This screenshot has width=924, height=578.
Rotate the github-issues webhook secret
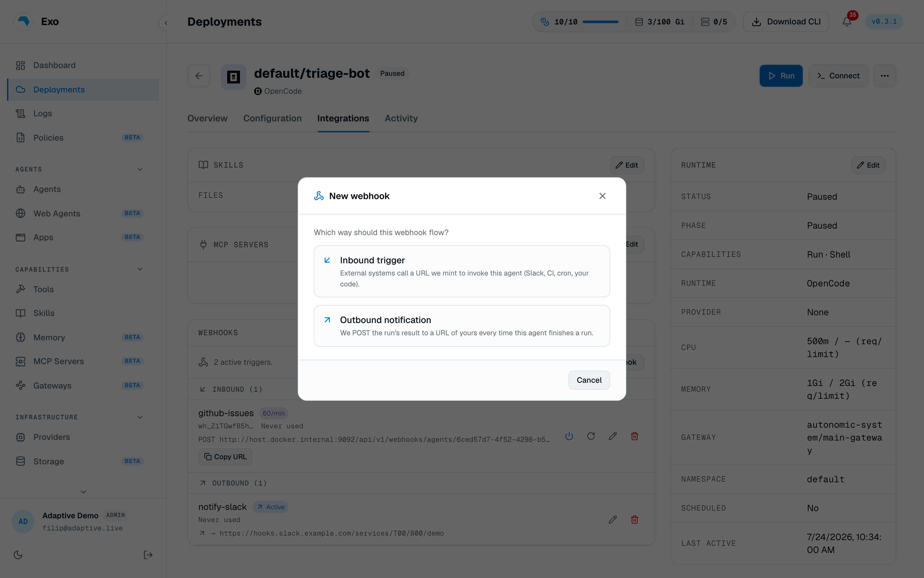[591, 436]
